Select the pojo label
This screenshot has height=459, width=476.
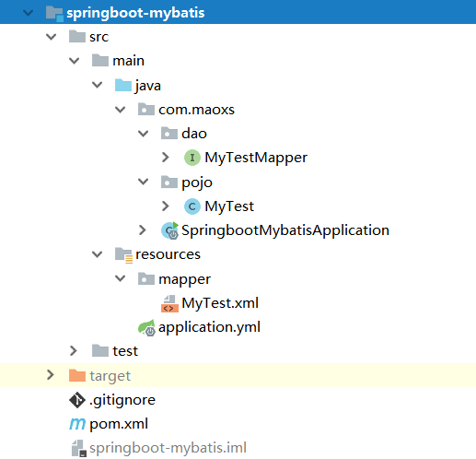(x=197, y=183)
